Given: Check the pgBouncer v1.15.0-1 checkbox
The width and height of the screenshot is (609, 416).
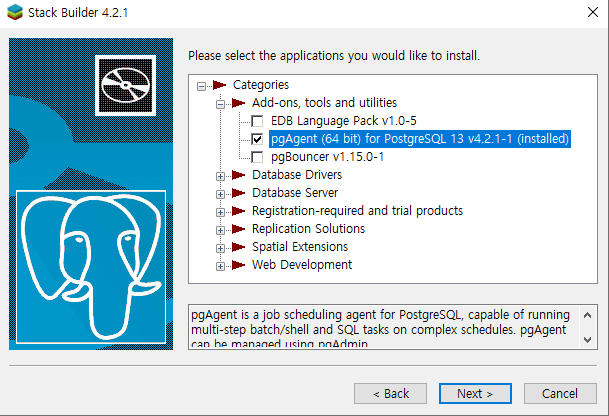Looking at the screenshot, I should point(257,157).
